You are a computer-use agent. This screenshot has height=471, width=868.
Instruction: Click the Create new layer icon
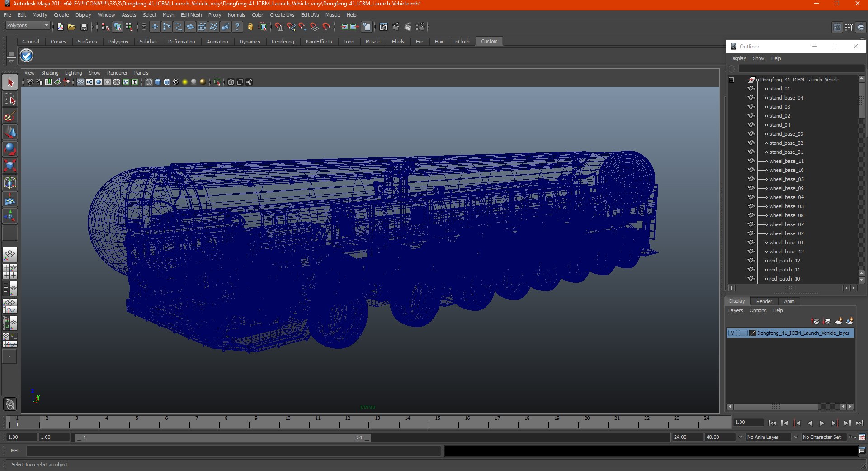point(839,321)
